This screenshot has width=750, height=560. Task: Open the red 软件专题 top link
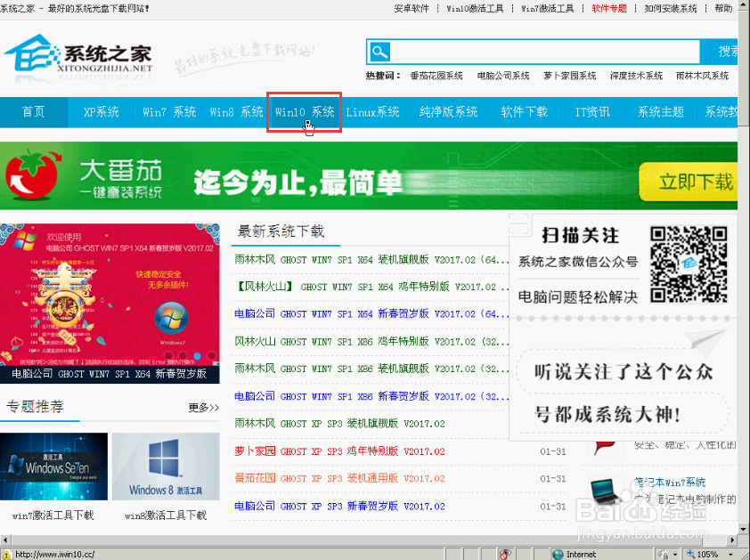click(609, 9)
